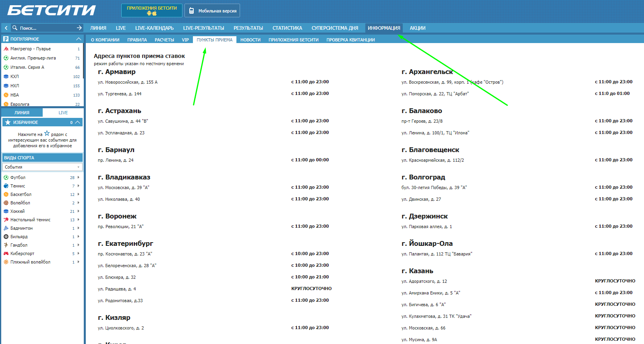Click the Betcity logo
This screenshot has width=644, height=344.
pos(52,10)
